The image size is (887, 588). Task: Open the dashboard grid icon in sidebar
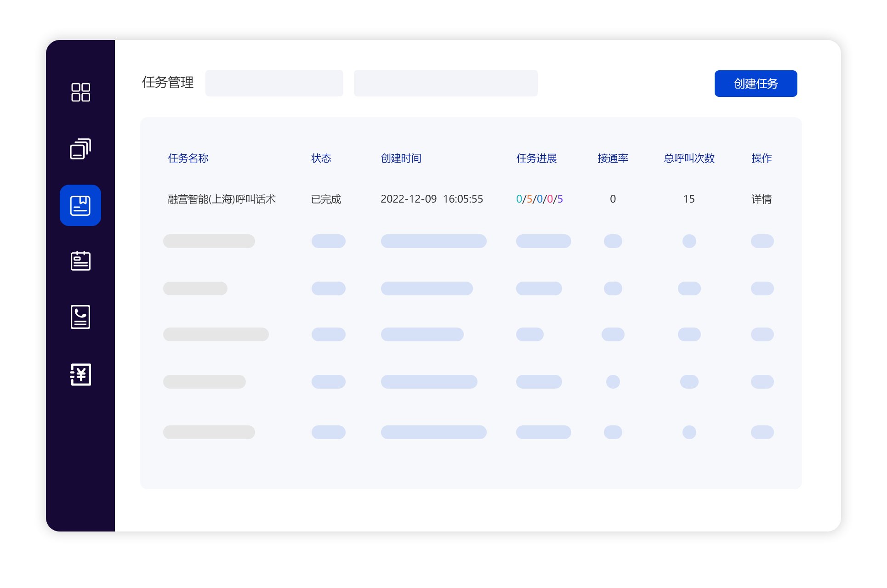coord(80,92)
